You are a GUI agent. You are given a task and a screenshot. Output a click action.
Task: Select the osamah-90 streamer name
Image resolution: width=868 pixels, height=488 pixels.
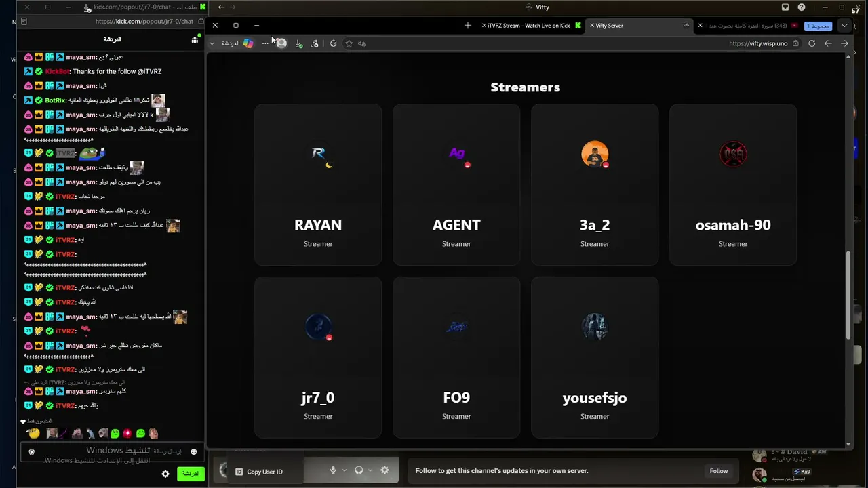coord(733,225)
